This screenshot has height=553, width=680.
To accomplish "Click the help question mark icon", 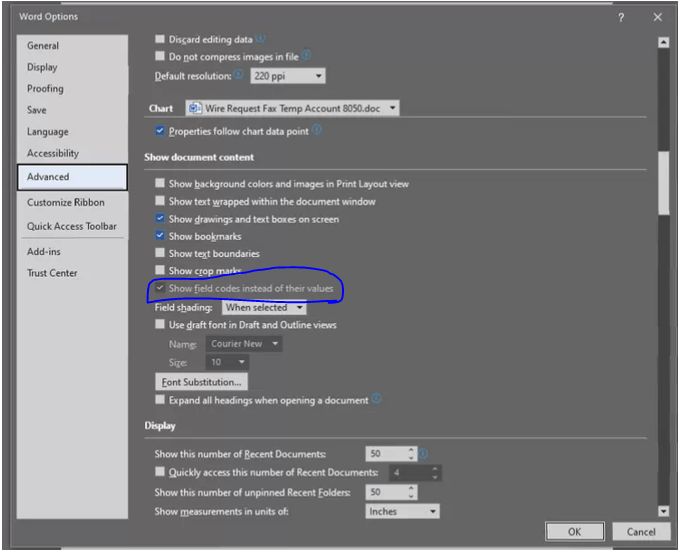I will click(621, 17).
